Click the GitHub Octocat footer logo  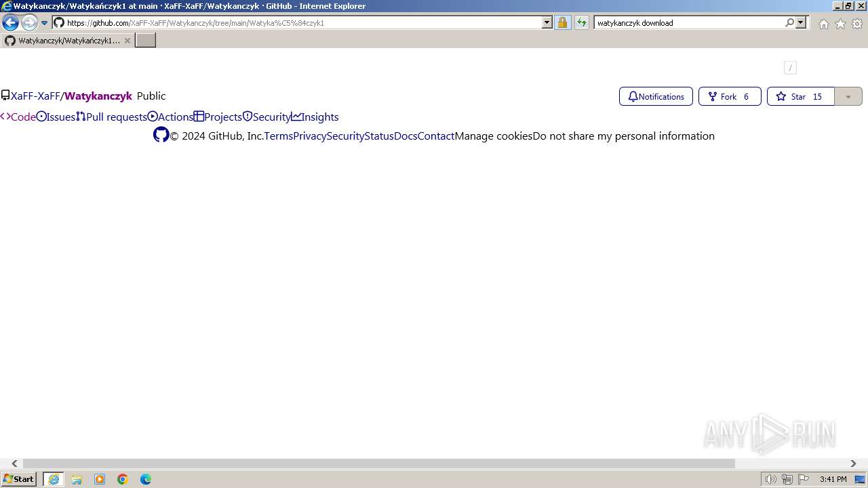coord(161,135)
